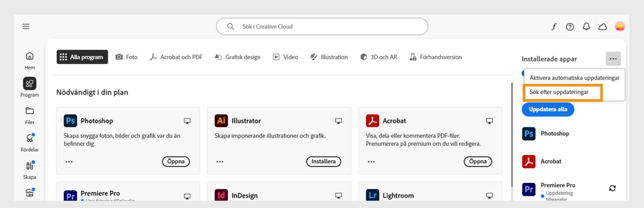This screenshot has height=208, width=644.
Task: Open Photoshop card's more options ellipsis
Action: 69,162
